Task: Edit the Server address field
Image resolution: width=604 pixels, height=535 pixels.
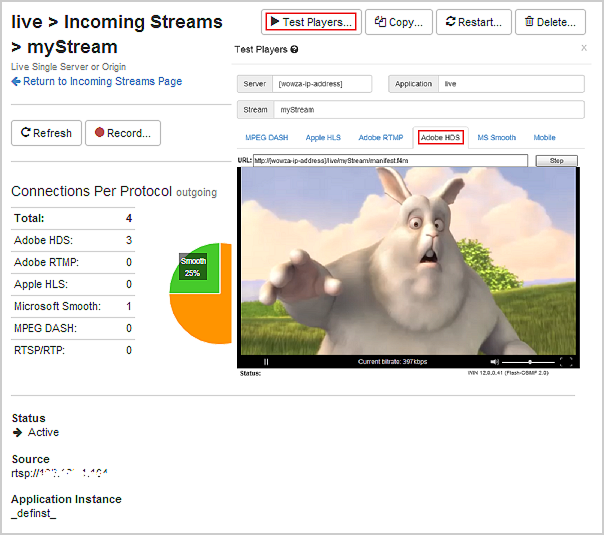Action: [x=322, y=84]
